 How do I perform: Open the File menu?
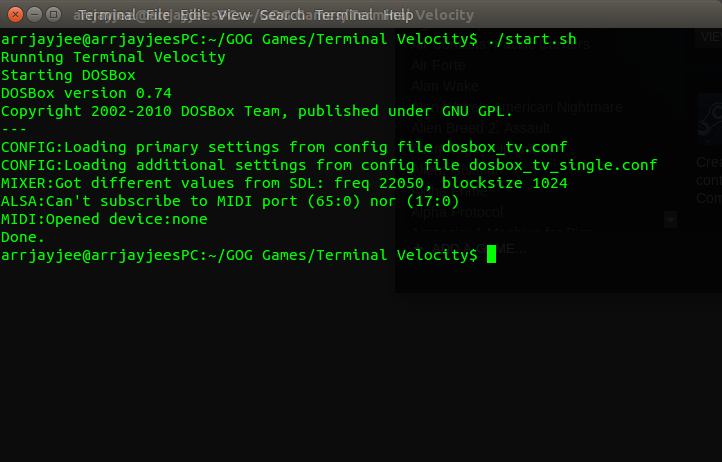click(x=158, y=15)
